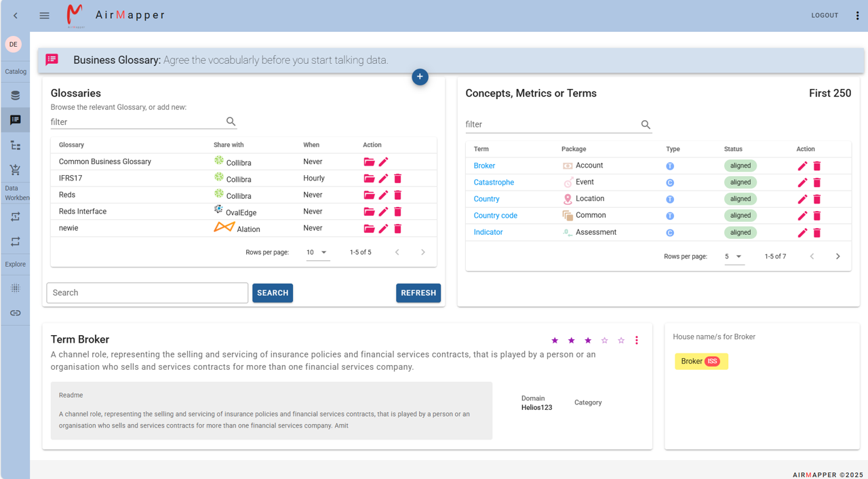868x479 pixels.
Task: Edit the Broker term via its pencil icon
Action: (802, 165)
